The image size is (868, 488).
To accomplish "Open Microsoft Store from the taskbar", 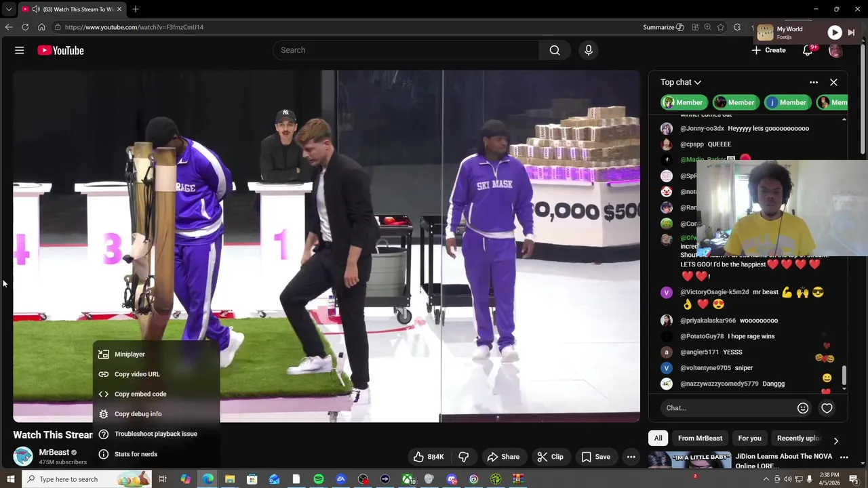I will (x=252, y=479).
